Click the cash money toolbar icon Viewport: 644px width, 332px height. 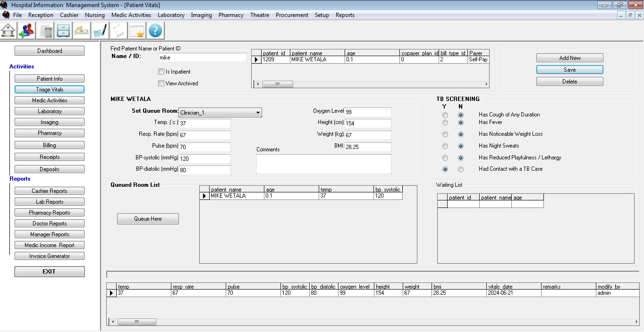point(82,31)
